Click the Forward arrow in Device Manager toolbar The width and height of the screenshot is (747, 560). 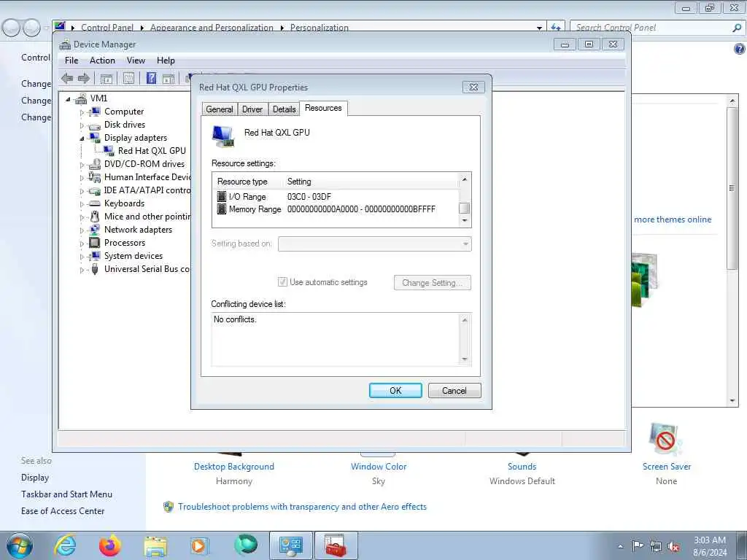pos(84,79)
